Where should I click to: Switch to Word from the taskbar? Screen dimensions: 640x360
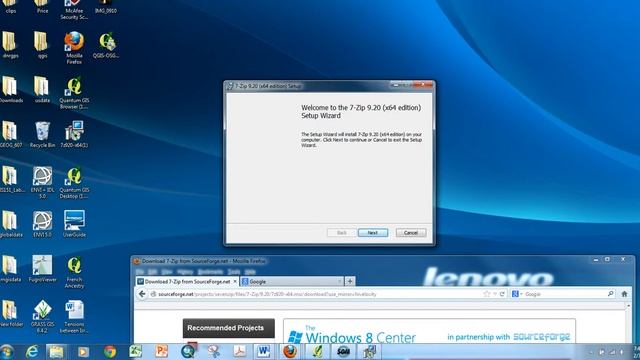(263, 351)
